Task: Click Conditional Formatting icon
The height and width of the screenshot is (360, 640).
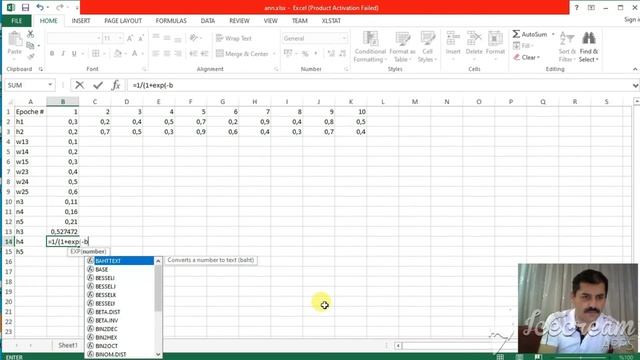Action: [370, 47]
